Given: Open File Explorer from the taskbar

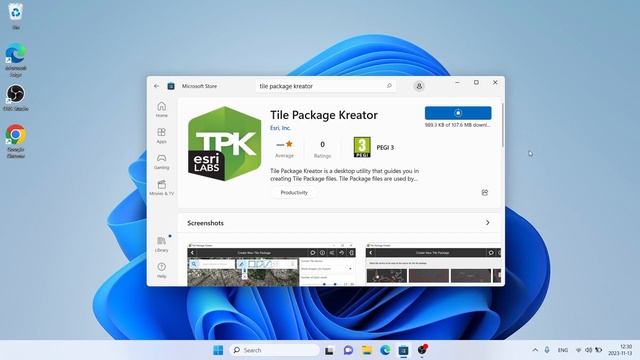Looking at the screenshot, I should click(x=367, y=350).
